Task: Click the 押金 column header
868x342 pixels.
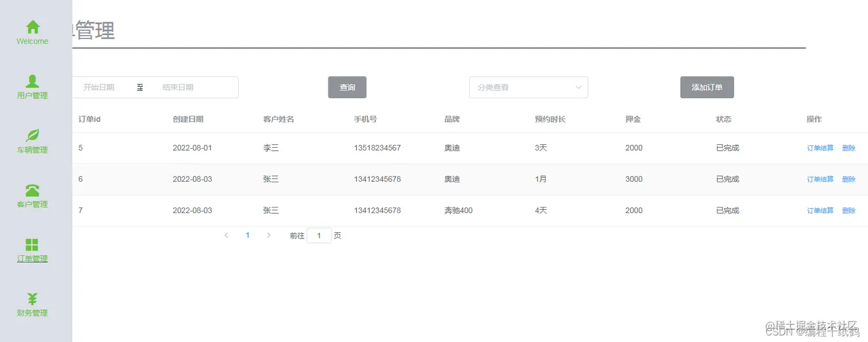Action: pos(633,119)
